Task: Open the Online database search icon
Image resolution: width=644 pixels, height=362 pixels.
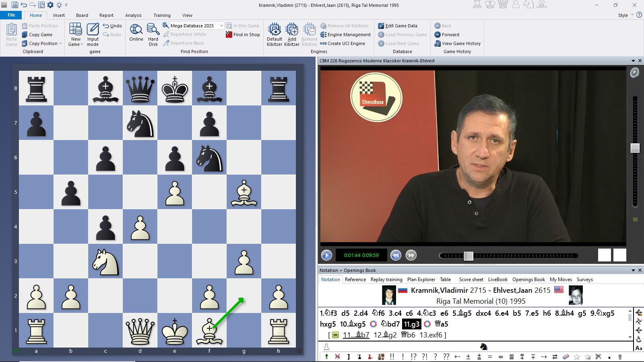Action: 136,30
